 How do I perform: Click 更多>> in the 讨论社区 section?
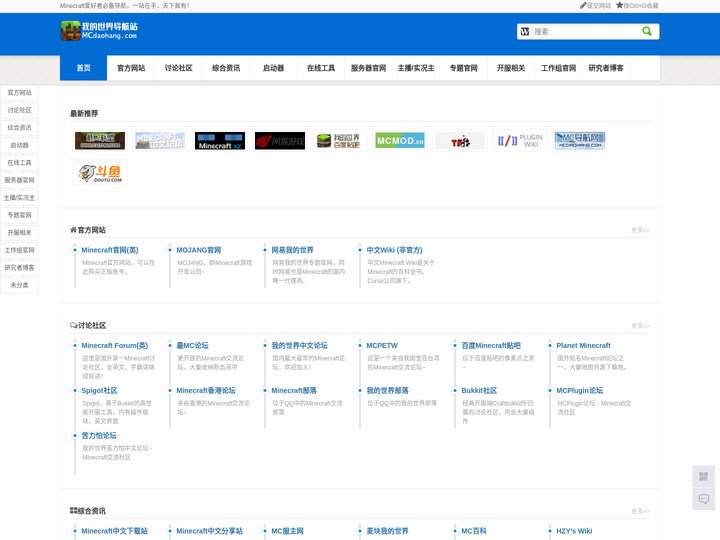(x=640, y=326)
